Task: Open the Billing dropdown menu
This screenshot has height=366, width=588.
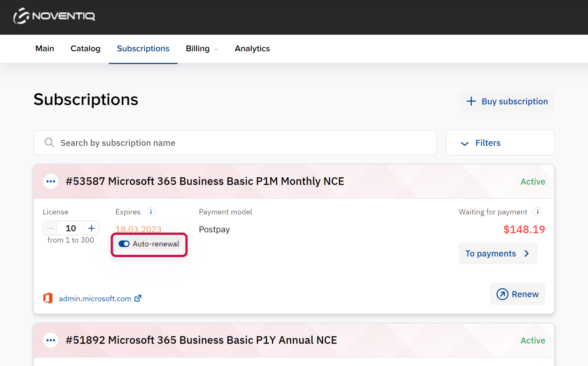Action: [202, 49]
